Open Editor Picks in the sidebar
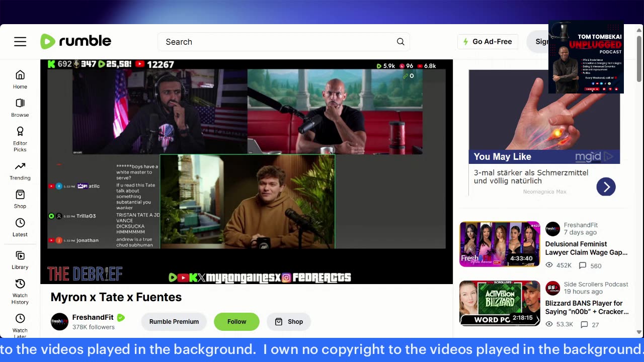 (x=20, y=139)
